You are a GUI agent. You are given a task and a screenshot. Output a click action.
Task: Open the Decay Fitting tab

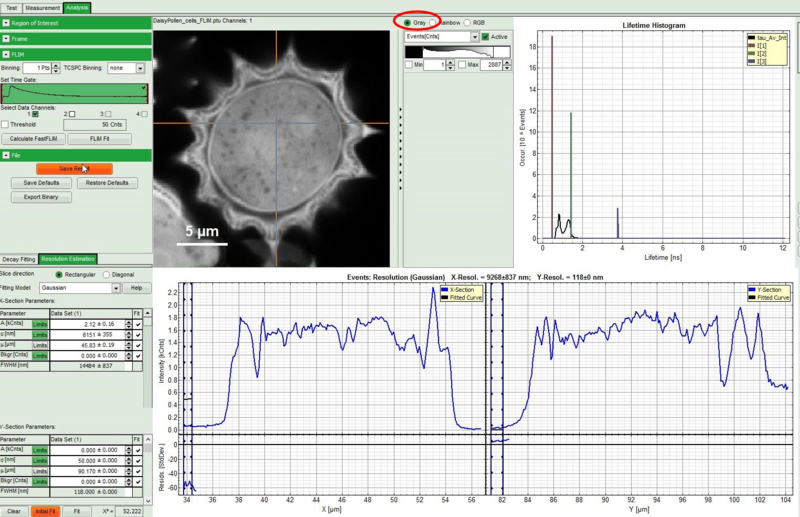(x=19, y=259)
